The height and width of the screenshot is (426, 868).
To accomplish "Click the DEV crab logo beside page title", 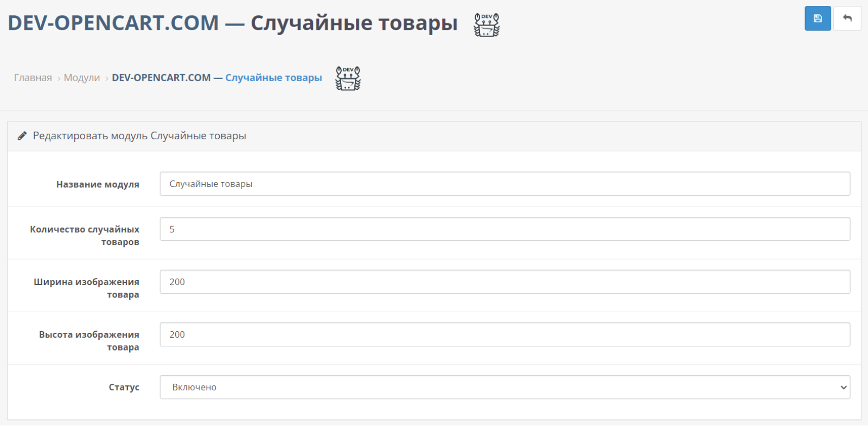I will [487, 25].
